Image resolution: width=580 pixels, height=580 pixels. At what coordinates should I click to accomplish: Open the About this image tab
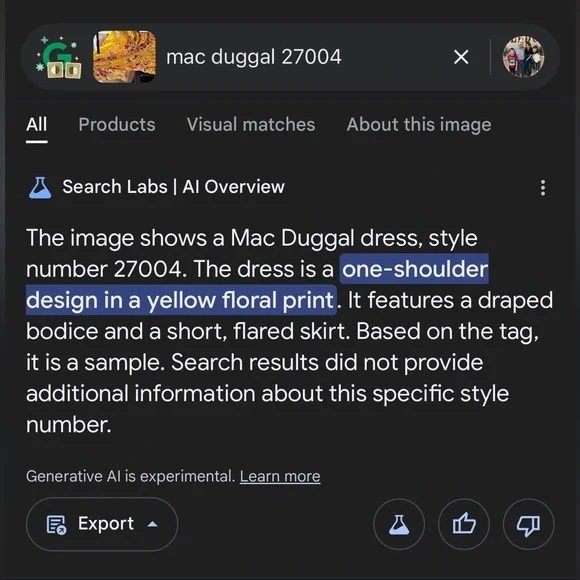point(419,125)
